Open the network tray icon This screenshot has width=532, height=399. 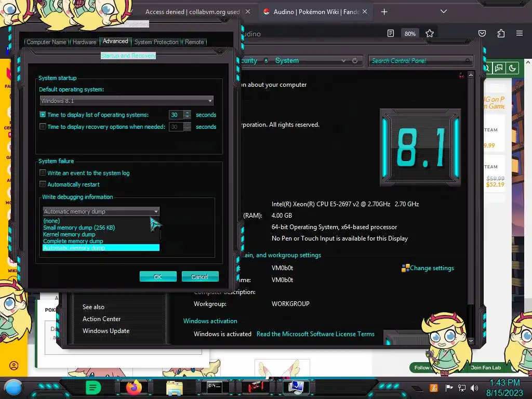coord(462,388)
